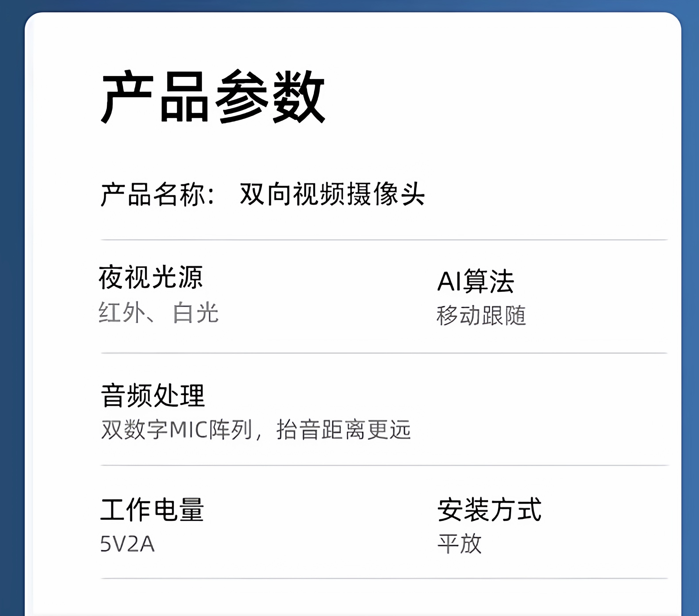The image size is (699, 616).
Task: Click the blue background outside the white card
Action: 12,308
